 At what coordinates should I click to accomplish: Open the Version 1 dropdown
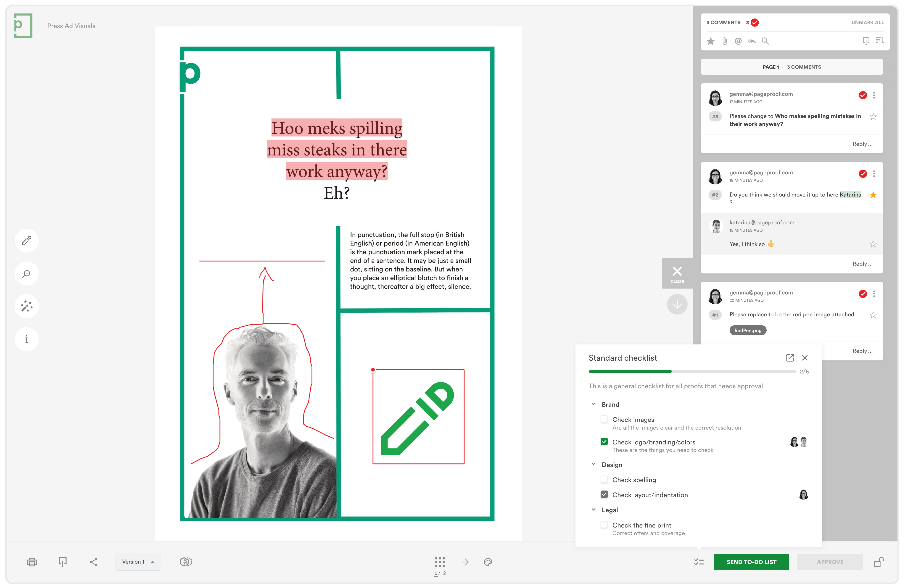coord(138,562)
